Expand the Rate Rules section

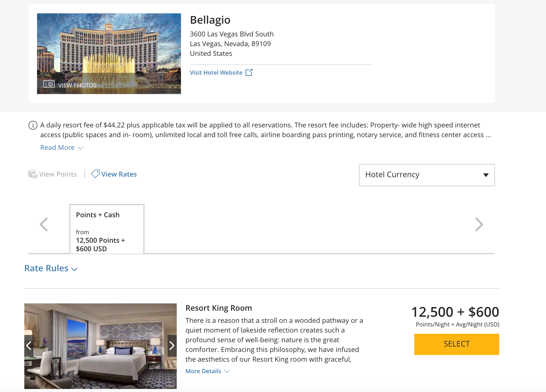[x=51, y=269]
